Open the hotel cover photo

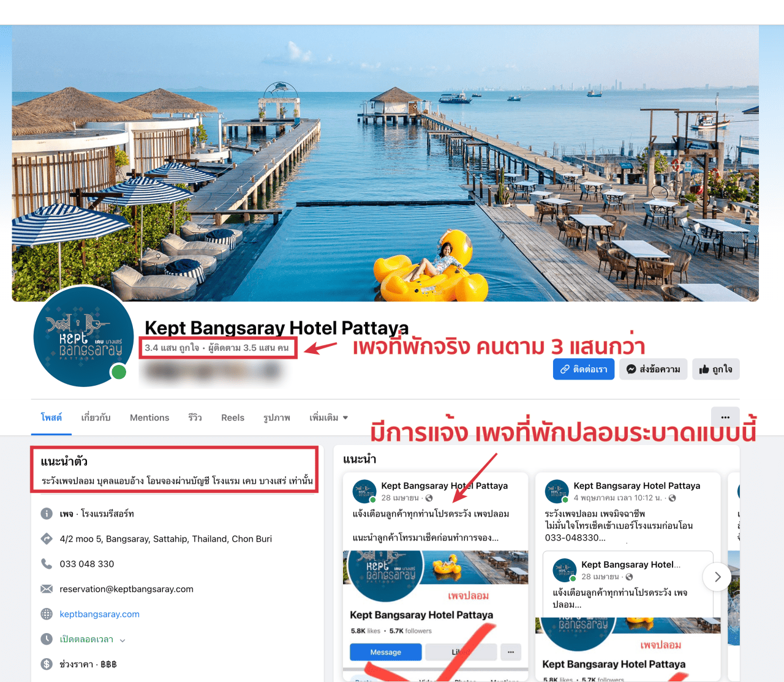385,163
